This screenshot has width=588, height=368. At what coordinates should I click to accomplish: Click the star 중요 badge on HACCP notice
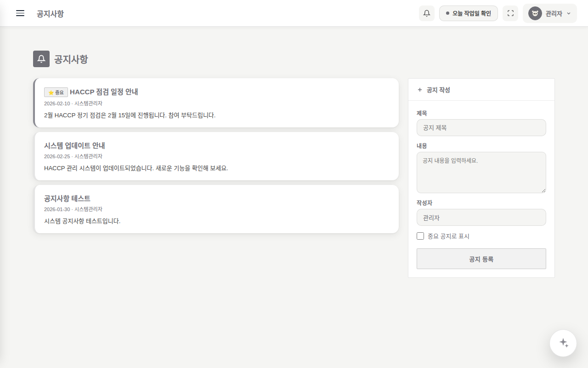pos(56,92)
